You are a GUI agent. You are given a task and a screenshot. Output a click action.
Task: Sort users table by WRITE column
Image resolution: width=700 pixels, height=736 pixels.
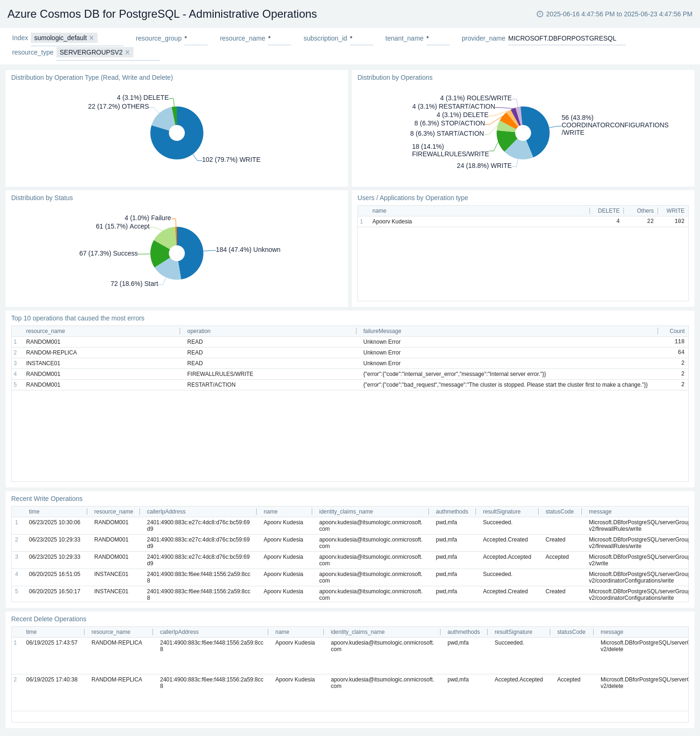(x=675, y=211)
